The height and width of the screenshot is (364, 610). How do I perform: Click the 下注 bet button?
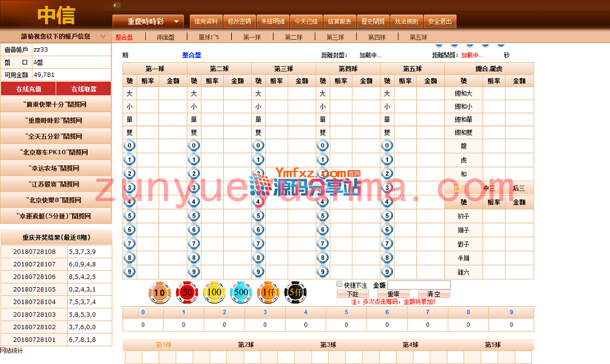[353, 294]
